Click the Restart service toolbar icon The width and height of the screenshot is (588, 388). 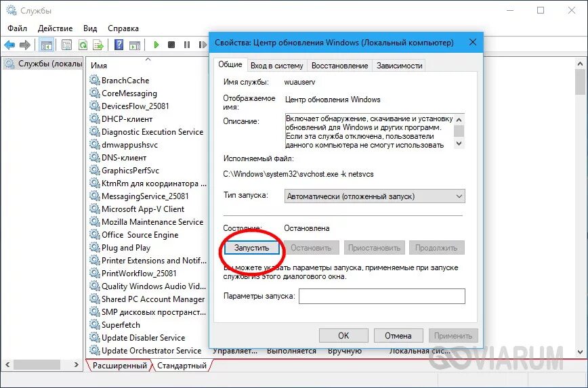[x=203, y=45]
